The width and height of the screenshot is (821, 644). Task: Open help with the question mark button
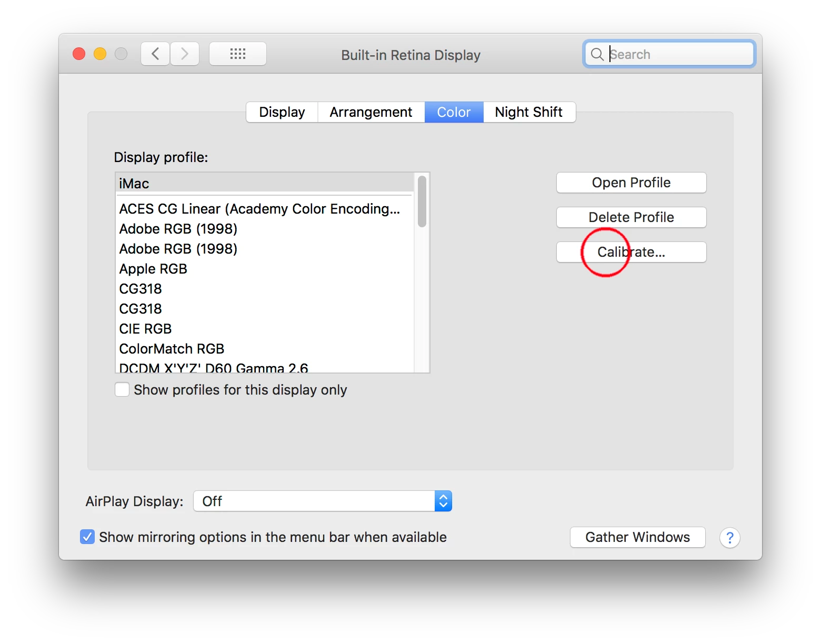729,538
